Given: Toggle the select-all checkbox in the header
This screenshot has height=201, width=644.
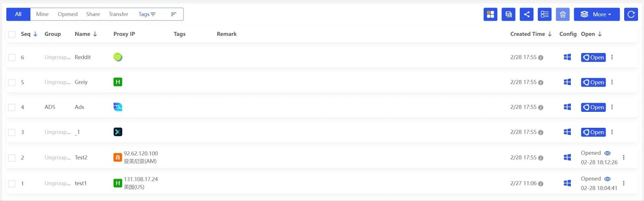Looking at the screenshot, I should [x=12, y=35].
